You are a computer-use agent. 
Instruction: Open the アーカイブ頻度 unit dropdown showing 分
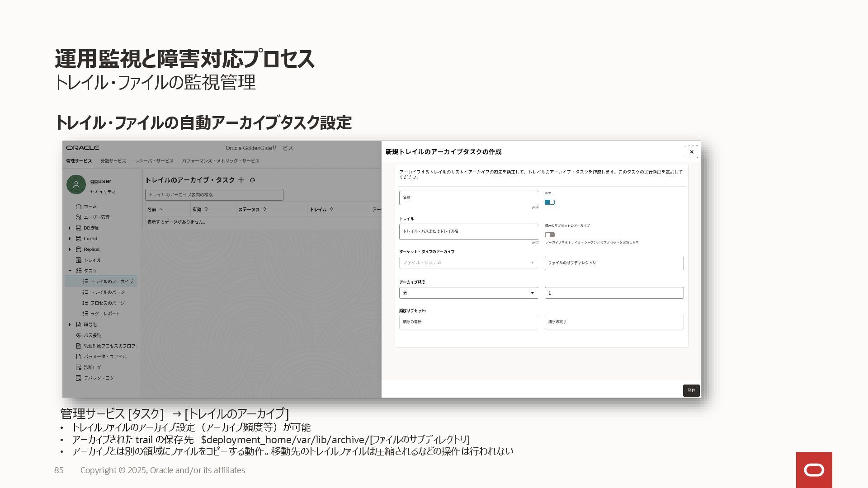[x=468, y=293]
